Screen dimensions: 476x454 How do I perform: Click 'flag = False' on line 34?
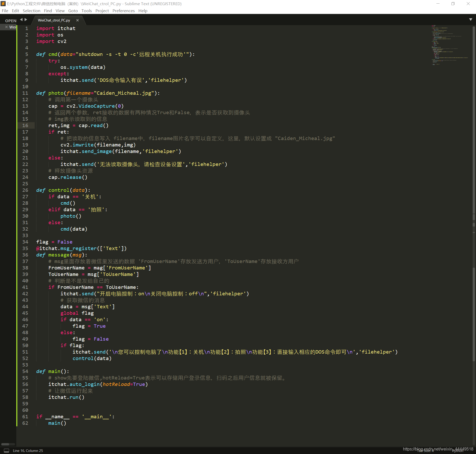[x=54, y=242]
